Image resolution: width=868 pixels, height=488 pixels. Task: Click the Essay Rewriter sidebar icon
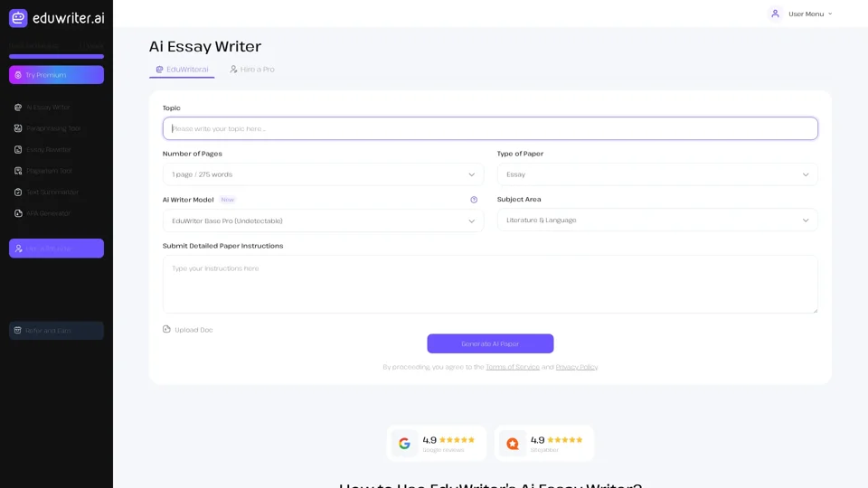point(18,149)
